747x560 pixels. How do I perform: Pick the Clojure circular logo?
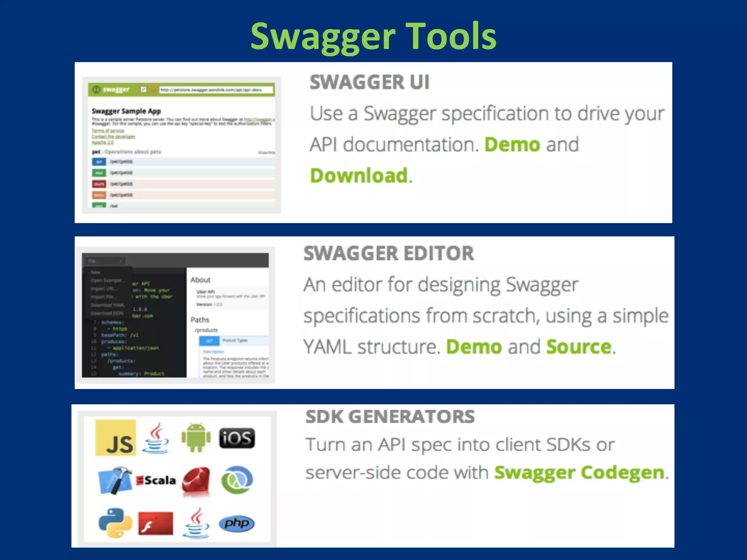point(237,480)
